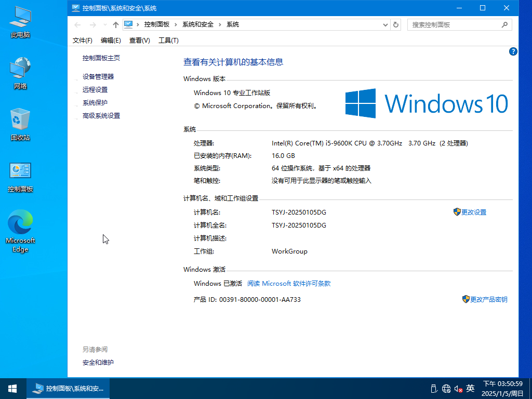Image resolution: width=532 pixels, height=399 pixels.
Task: Click the USB safely remove tray icon
Action: 433,389
